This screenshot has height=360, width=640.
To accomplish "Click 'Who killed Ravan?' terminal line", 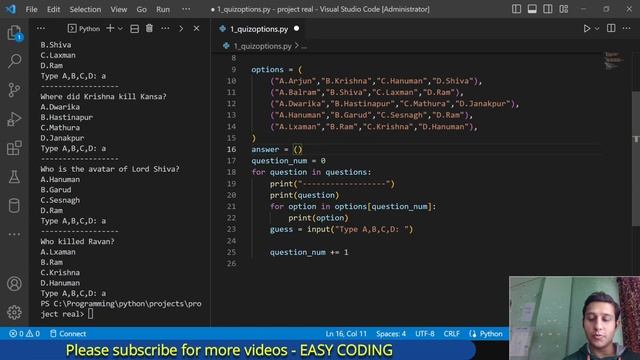I will (x=78, y=242).
